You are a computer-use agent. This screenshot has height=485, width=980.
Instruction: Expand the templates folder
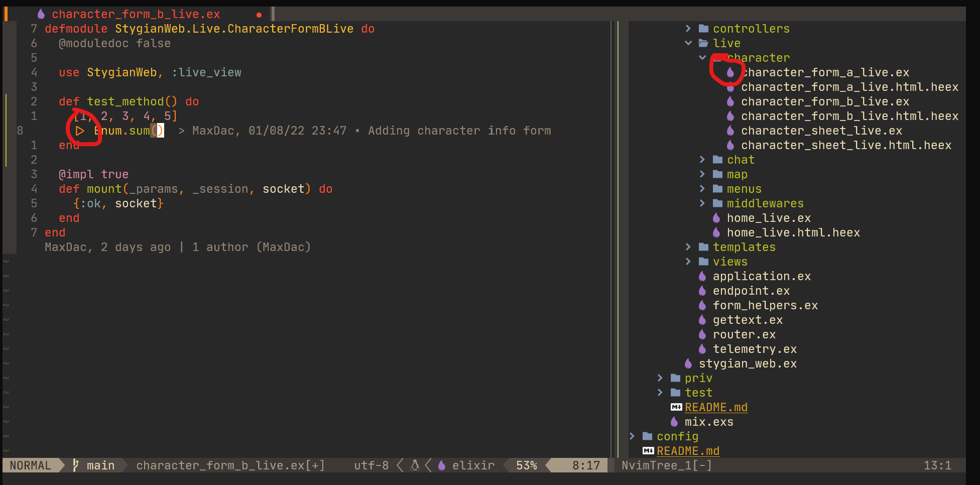coord(687,247)
